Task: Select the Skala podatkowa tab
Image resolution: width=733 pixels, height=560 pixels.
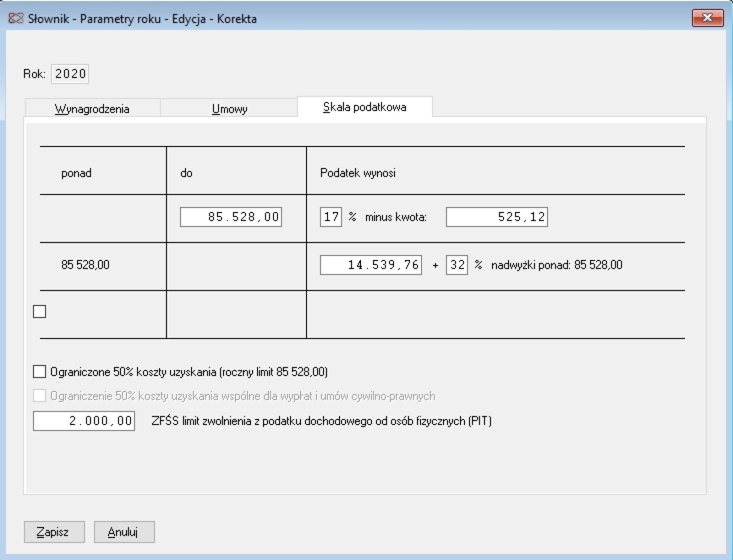Action: pos(364,107)
